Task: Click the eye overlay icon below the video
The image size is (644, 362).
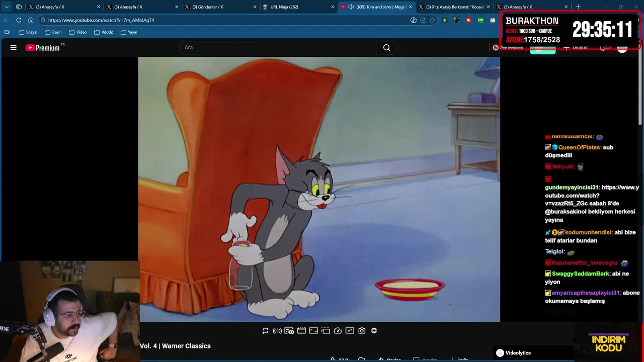Action: tap(289, 331)
